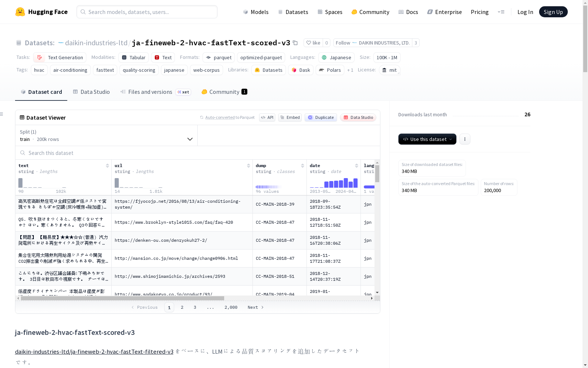Open Pricing page
Viewport: 588px width, 368px height.
[x=480, y=12]
